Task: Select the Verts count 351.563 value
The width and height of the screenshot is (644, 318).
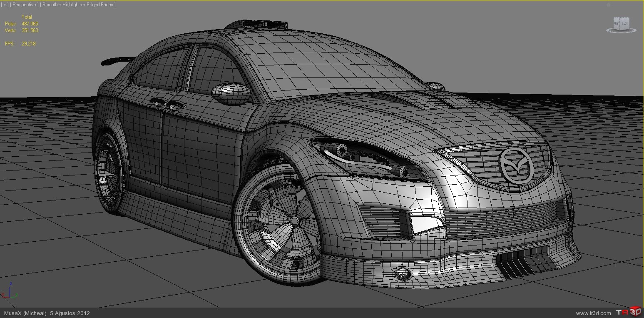Action: tap(30, 30)
